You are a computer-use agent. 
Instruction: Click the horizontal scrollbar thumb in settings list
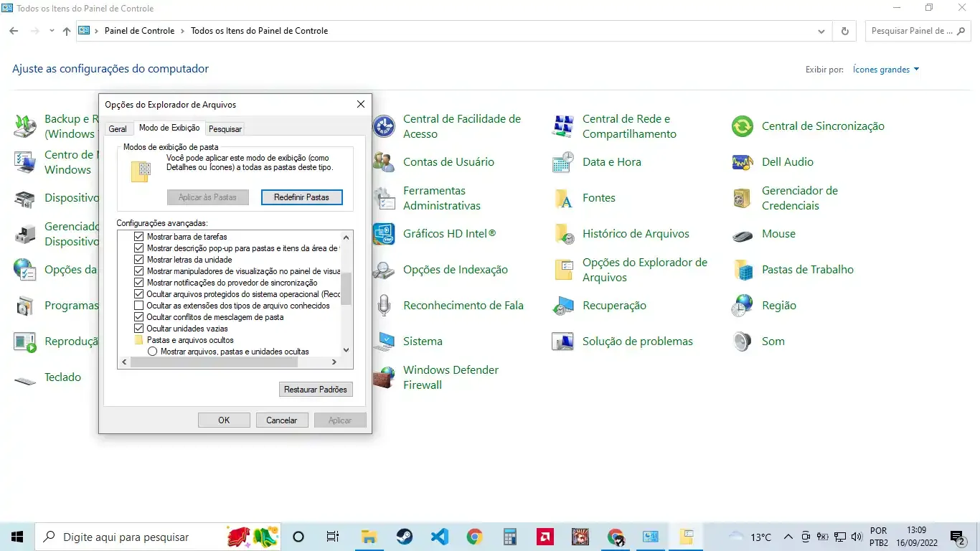coord(214,362)
